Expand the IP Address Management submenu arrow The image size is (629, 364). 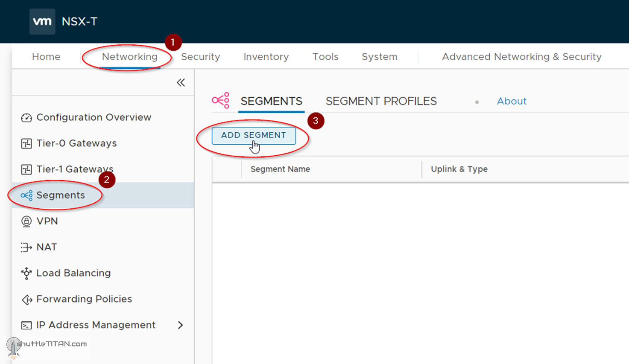click(x=181, y=325)
